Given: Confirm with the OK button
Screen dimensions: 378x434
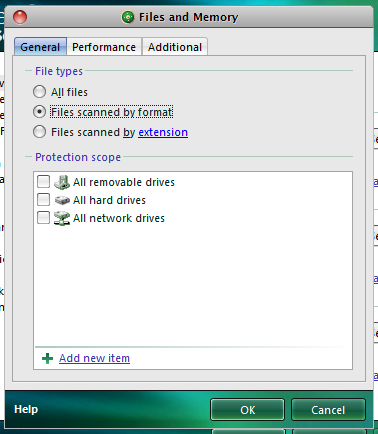Looking at the screenshot, I should pos(247,410).
